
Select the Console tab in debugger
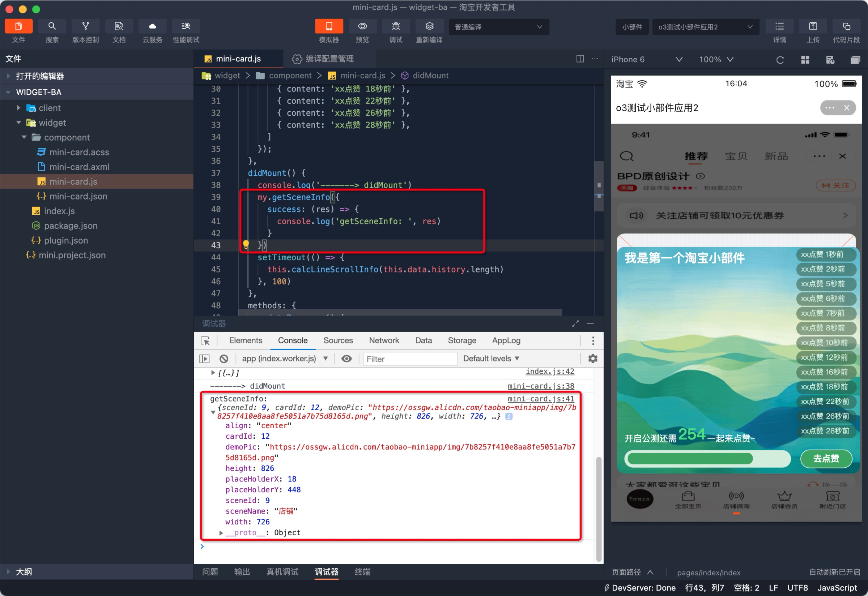point(293,340)
